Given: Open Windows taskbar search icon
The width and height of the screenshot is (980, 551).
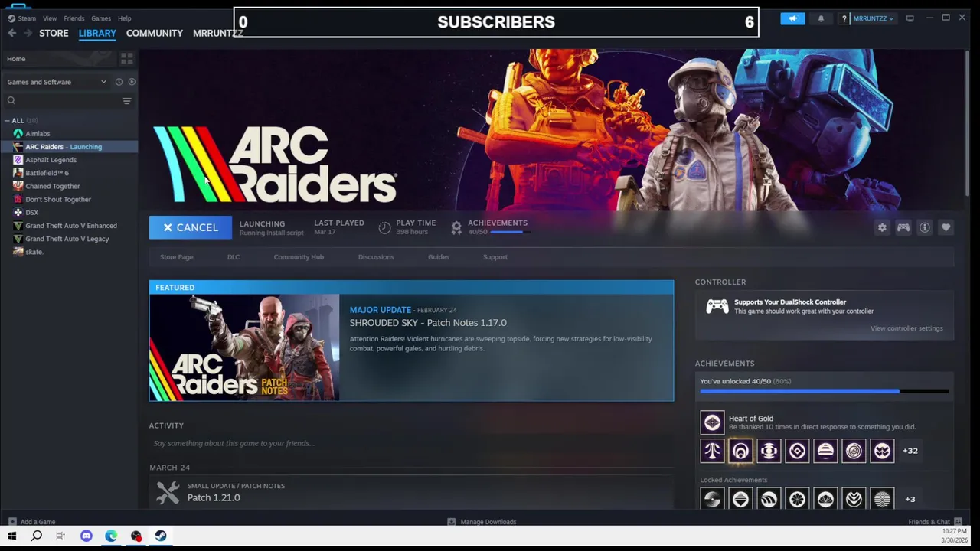Looking at the screenshot, I should pyautogui.click(x=36, y=536).
